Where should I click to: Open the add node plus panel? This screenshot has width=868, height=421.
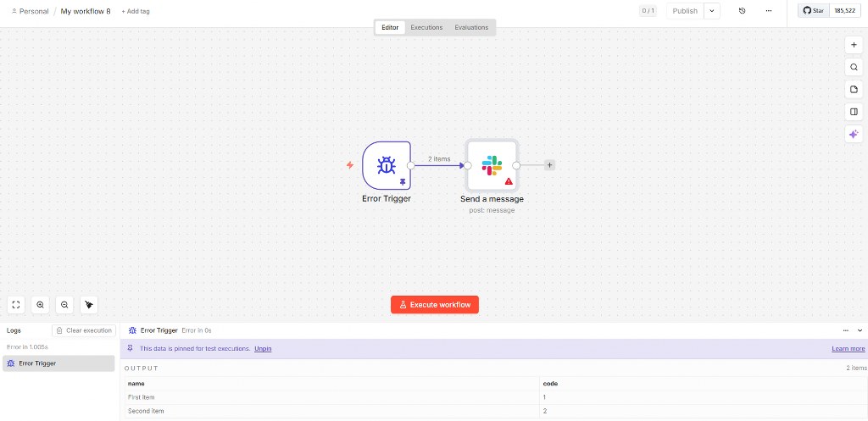pyautogui.click(x=854, y=45)
